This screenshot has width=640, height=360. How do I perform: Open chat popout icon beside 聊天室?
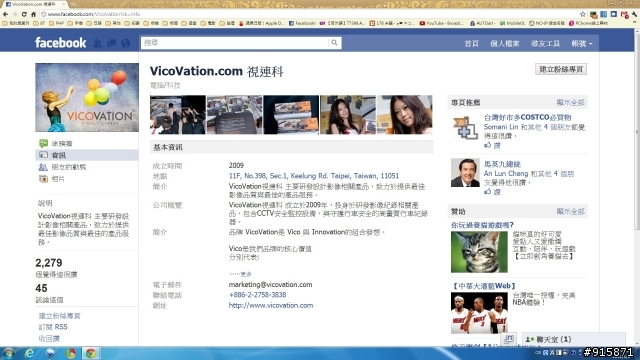click(x=509, y=339)
